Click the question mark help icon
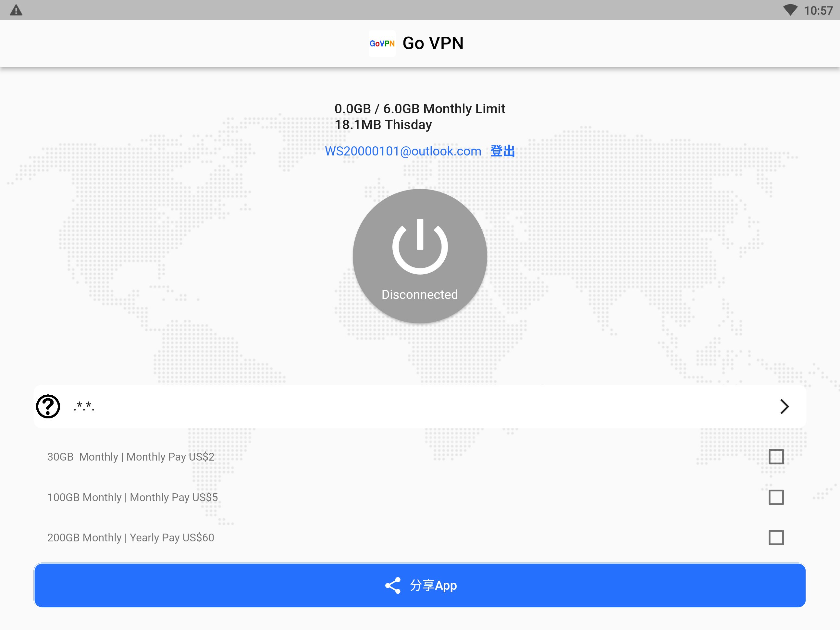 48,406
